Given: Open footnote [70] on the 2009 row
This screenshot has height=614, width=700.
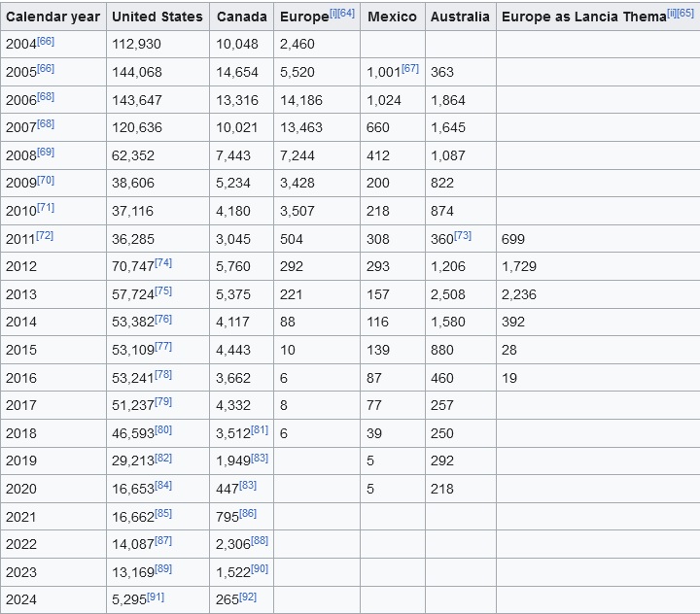Looking at the screenshot, I should pyautogui.click(x=46, y=180).
